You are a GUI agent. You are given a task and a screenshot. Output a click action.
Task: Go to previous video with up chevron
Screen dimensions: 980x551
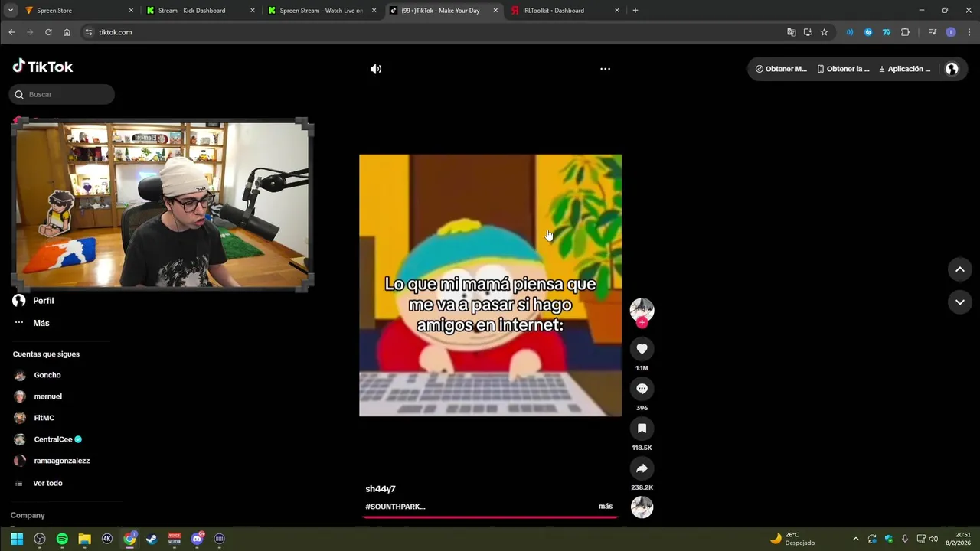click(x=959, y=269)
